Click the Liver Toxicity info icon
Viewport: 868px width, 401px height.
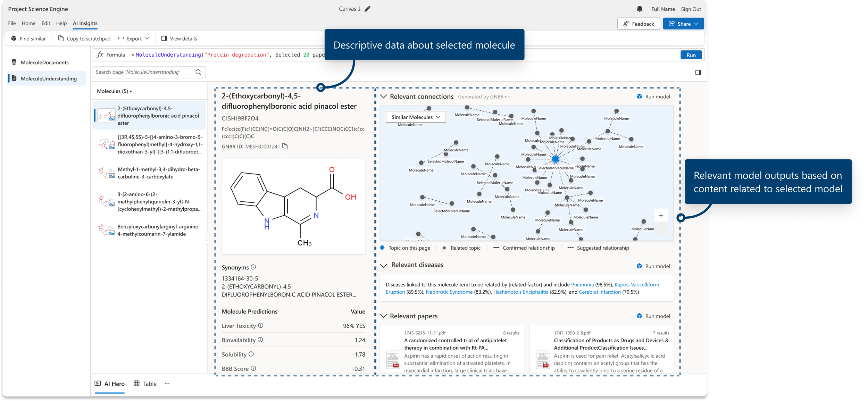pyautogui.click(x=261, y=325)
